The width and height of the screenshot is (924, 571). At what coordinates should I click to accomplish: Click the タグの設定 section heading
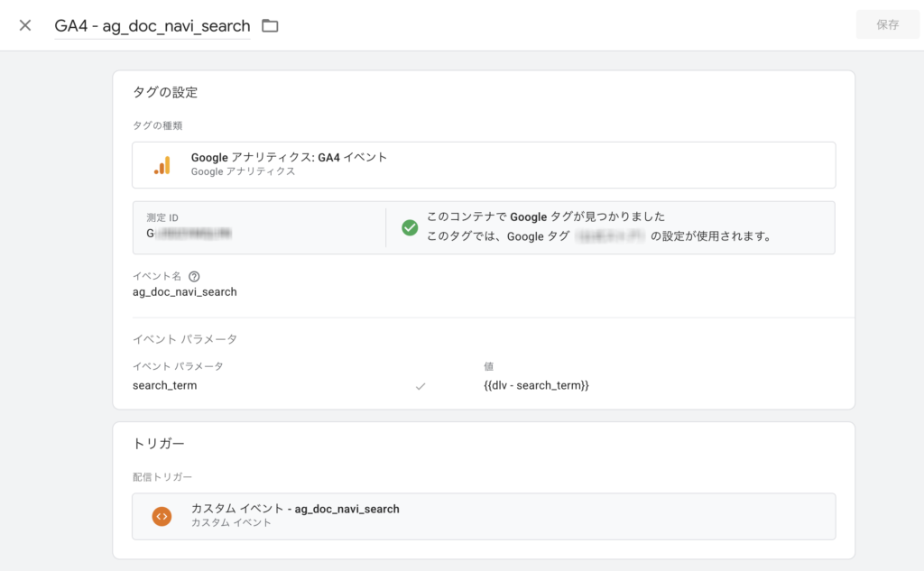tap(165, 92)
